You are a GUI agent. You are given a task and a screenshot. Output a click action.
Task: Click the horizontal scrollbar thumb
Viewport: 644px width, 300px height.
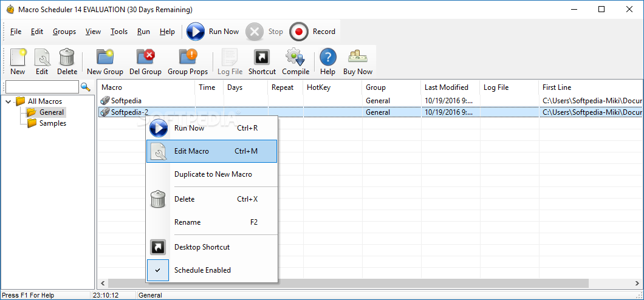(348, 284)
